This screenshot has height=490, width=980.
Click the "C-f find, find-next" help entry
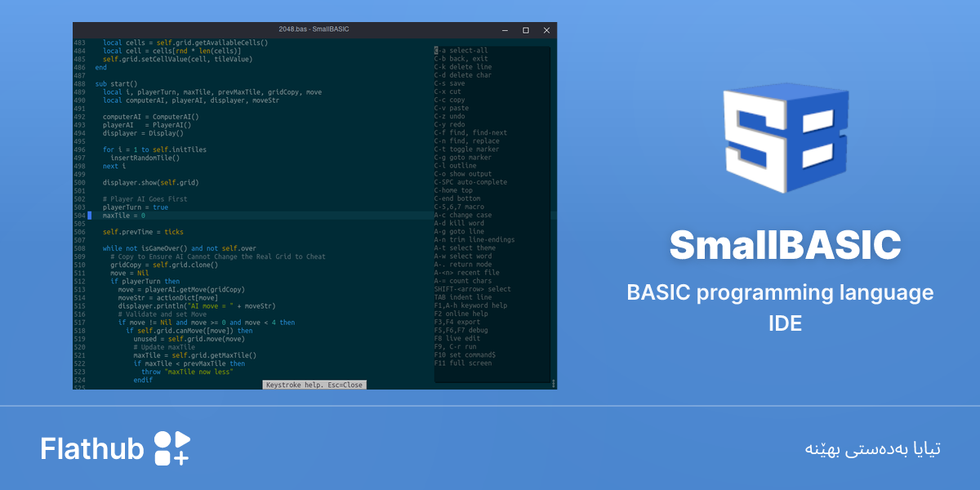click(x=470, y=132)
